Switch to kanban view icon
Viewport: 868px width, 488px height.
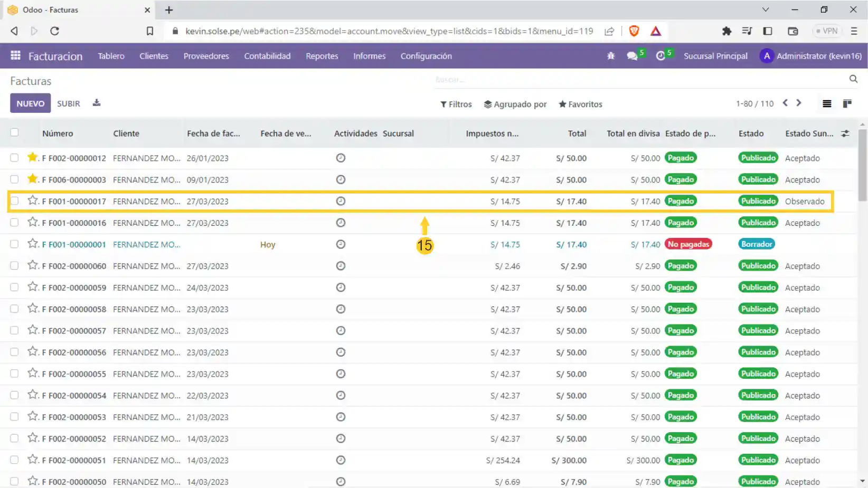847,104
